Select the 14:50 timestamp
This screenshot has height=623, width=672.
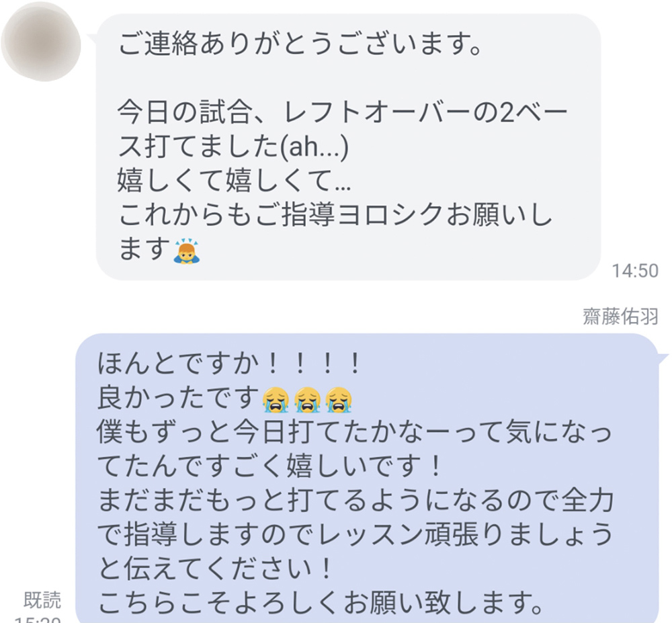(635, 271)
